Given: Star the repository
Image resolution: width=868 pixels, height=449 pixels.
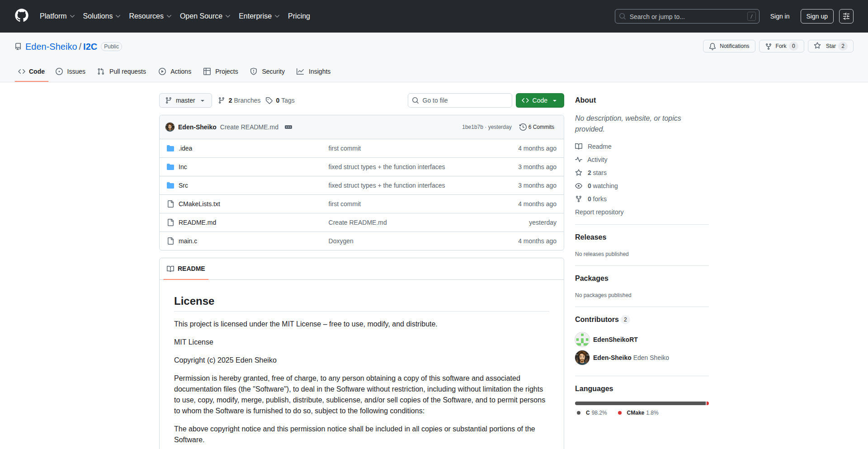Looking at the screenshot, I should [x=830, y=46].
